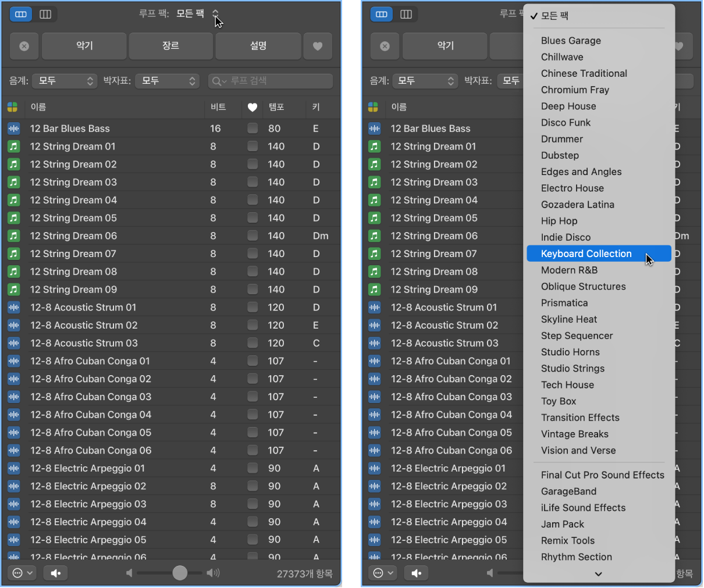The image size is (704, 588).
Task: Click the 악기 instrument button in left panel
Action: (84, 46)
